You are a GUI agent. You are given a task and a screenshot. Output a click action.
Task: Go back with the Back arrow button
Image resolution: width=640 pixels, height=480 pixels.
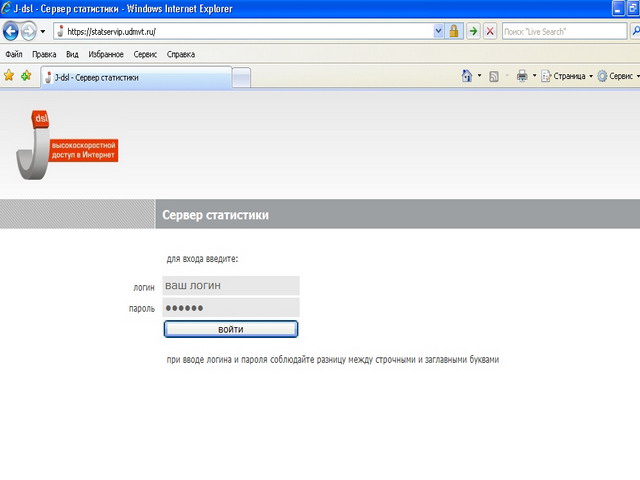[11, 31]
